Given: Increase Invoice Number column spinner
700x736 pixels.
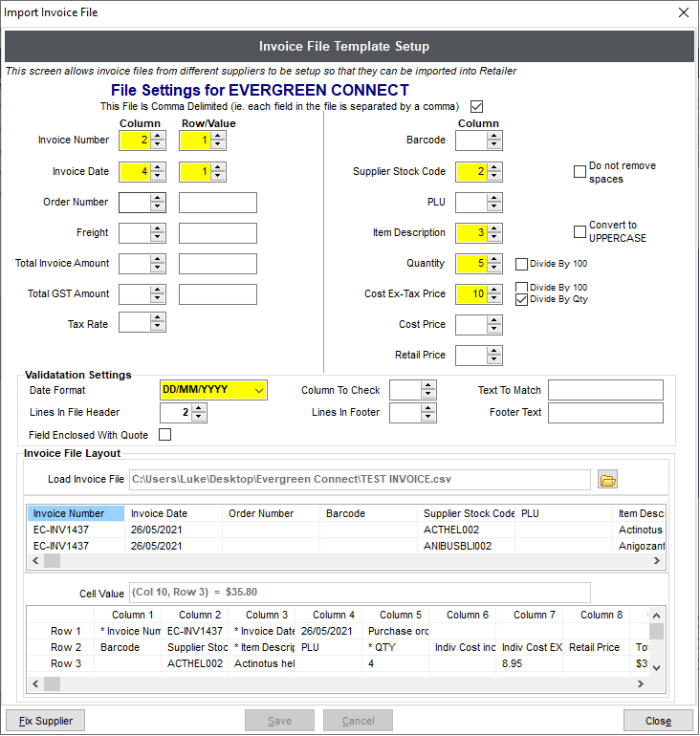Looking at the screenshot, I should click(x=158, y=136).
